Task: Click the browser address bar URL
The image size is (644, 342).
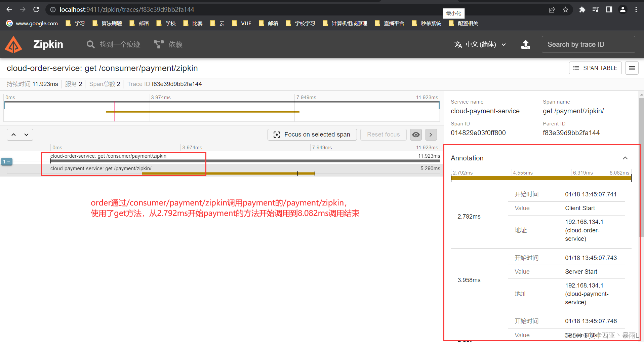Action: (x=127, y=9)
